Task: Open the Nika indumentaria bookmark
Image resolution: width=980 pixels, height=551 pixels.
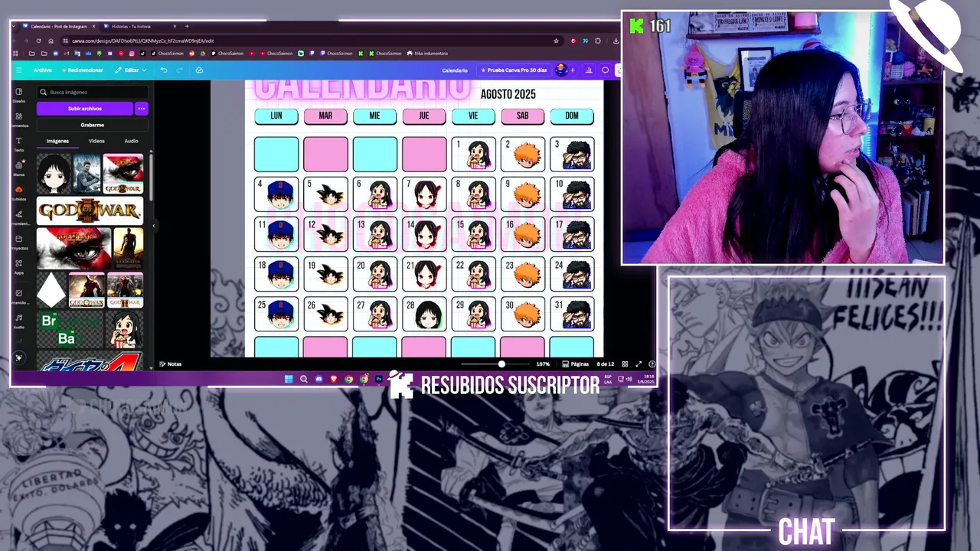Action: (427, 54)
